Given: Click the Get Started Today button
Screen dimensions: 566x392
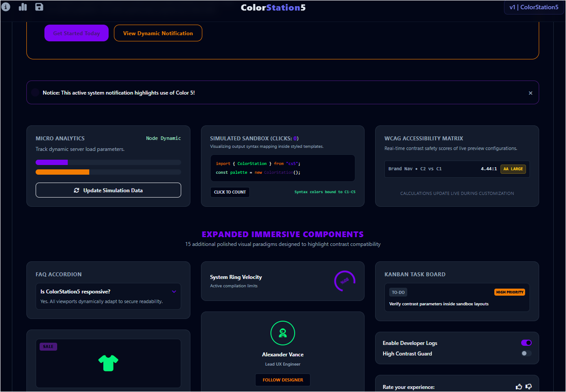Looking at the screenshot, I should [77, 33].
